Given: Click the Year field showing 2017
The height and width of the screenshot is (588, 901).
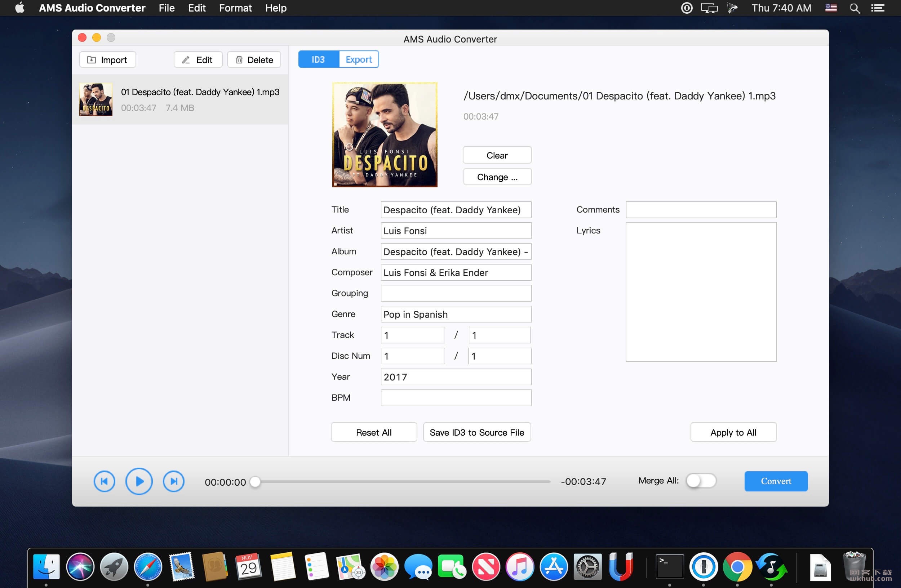Looking at the screenshot, I should click(x=456, y=377).
